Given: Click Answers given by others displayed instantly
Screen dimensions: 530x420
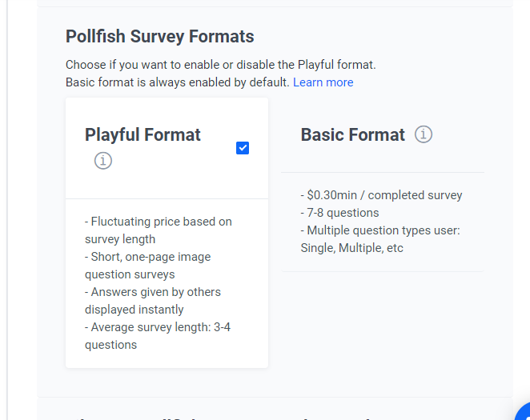Looking at the screenshot, I should [152, 292].
